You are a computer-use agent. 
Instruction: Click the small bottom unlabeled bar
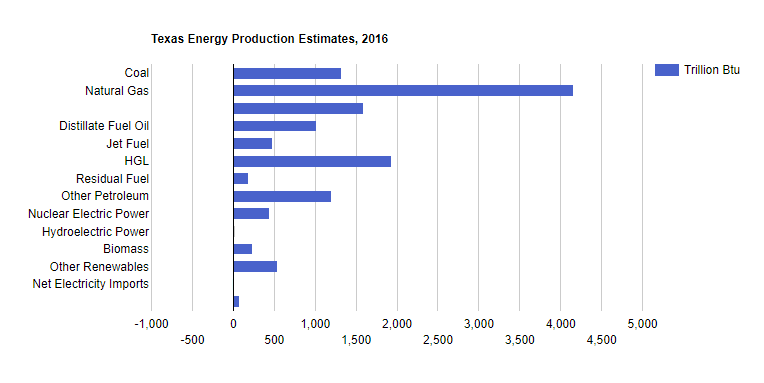pos(236,302)
